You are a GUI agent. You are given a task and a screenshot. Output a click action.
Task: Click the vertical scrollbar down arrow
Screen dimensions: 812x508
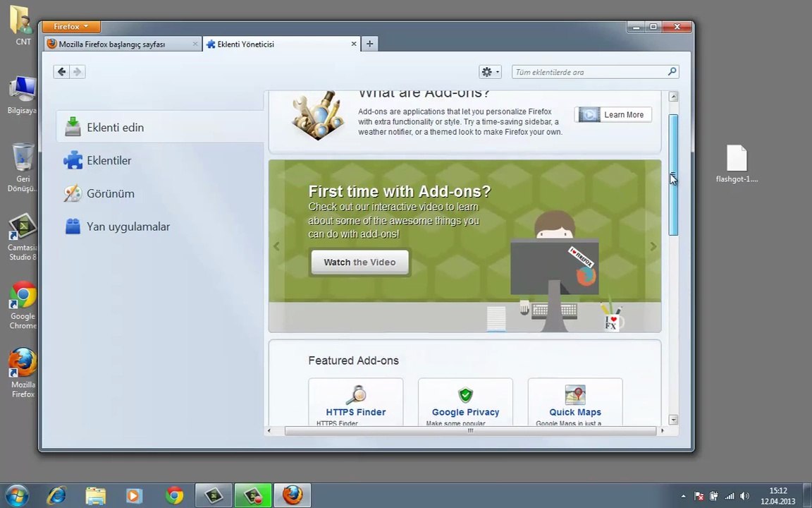[x=673, y=419]
